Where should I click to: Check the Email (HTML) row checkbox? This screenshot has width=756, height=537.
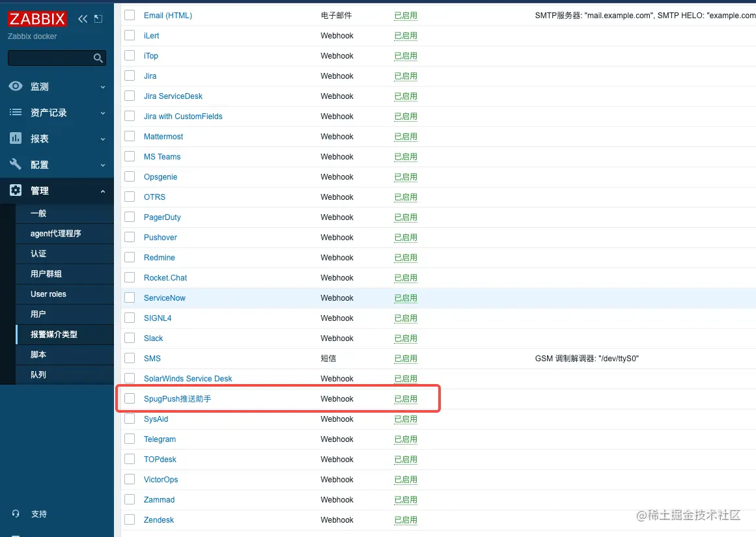coord(130,15)
